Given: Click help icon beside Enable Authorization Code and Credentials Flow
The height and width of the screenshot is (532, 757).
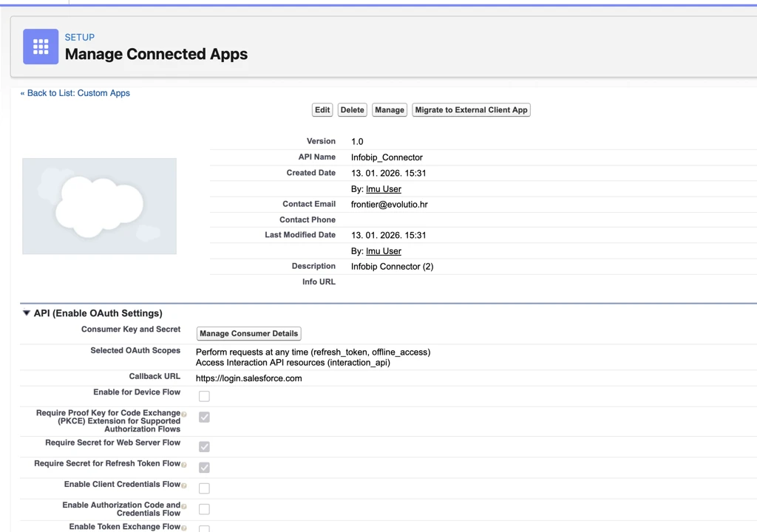Looking at the screenshot, I should [184, 506].
